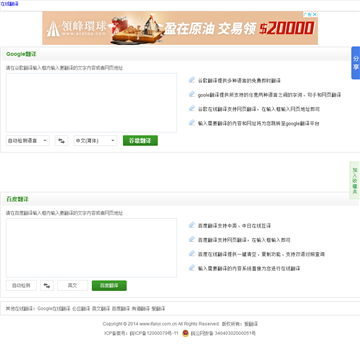The height and width of the screenshot is (360, 360).
Task: Click the Google翻译 section heading
Action: pos(21,54)
